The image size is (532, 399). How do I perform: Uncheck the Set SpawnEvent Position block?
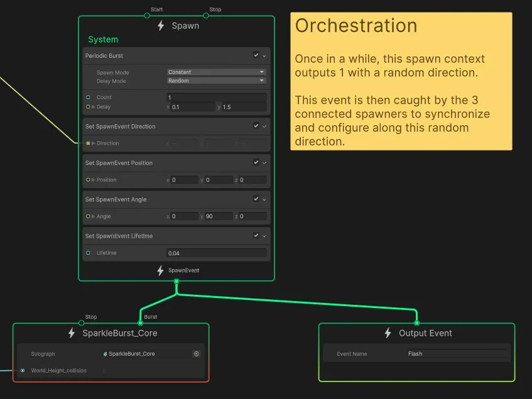tap(256, 162)
